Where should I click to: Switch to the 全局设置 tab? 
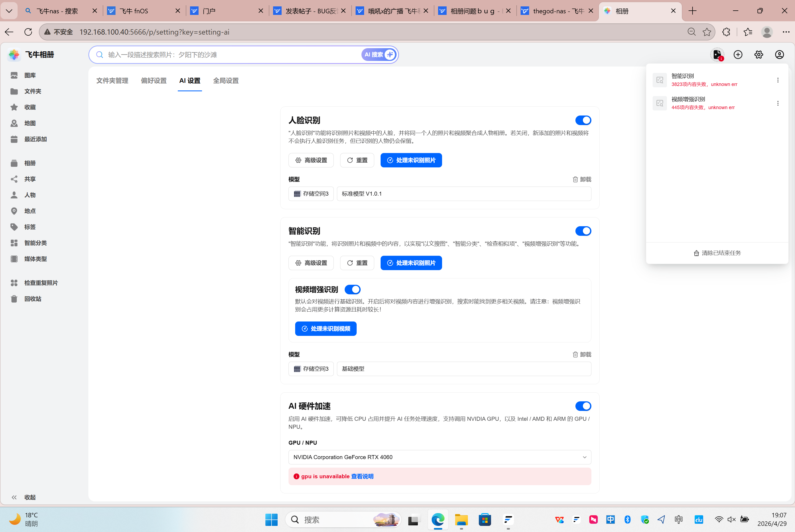click(226, 81)
